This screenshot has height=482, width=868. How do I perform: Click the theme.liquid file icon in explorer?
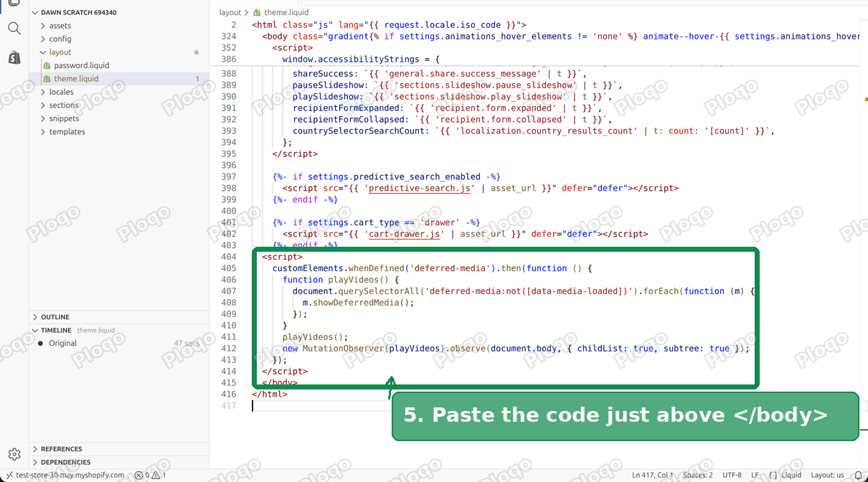46,79
